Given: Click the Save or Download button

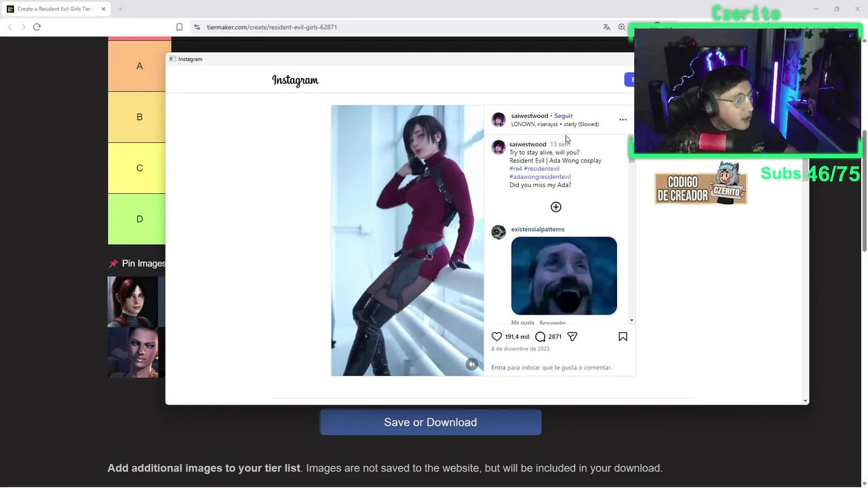Looking at the screenshot, I should click(x=431, y=422).
